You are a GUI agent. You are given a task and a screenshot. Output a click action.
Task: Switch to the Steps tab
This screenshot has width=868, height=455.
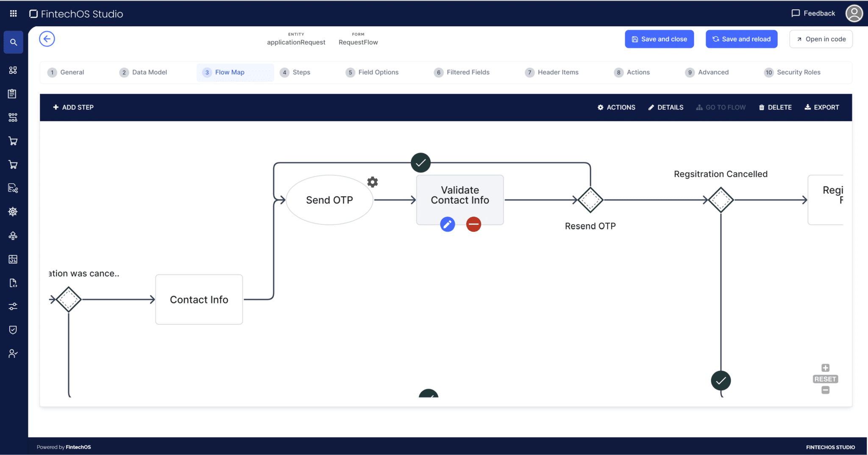(x=302, y=72)
